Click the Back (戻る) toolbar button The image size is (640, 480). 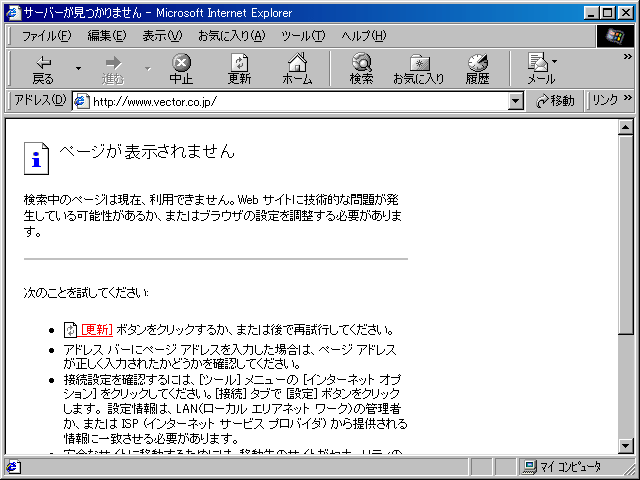43,69
